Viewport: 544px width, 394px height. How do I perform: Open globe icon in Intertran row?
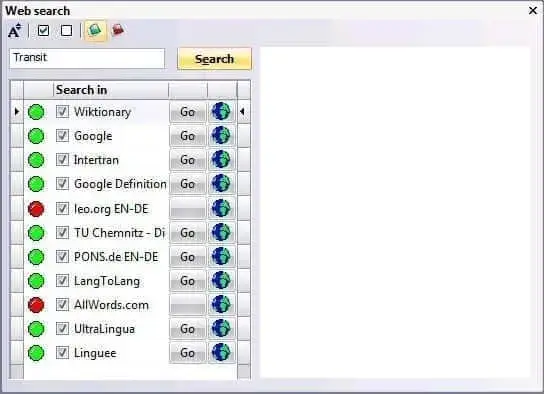point(221,160)
